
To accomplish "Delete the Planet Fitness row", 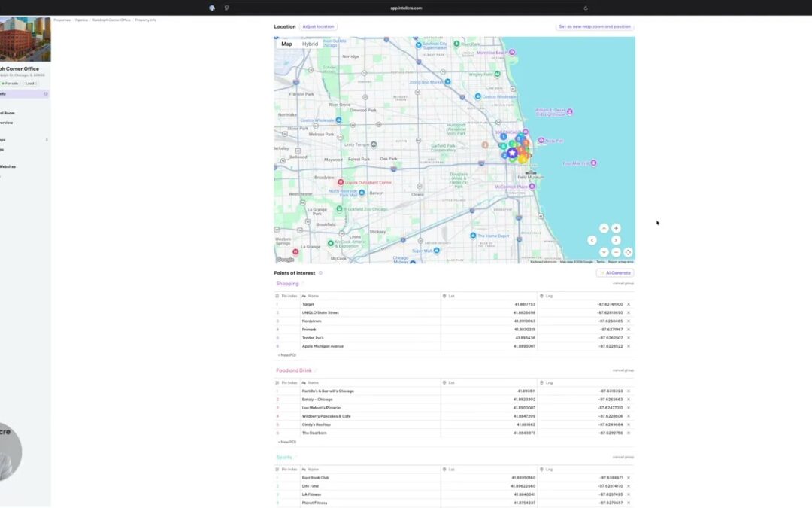I will point(628,503).
